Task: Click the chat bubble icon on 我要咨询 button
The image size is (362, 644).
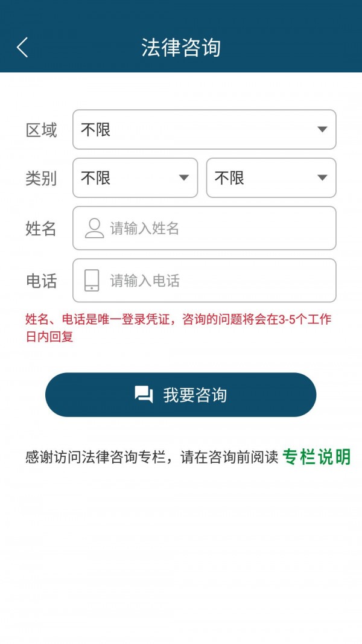Action: point(143,394)
